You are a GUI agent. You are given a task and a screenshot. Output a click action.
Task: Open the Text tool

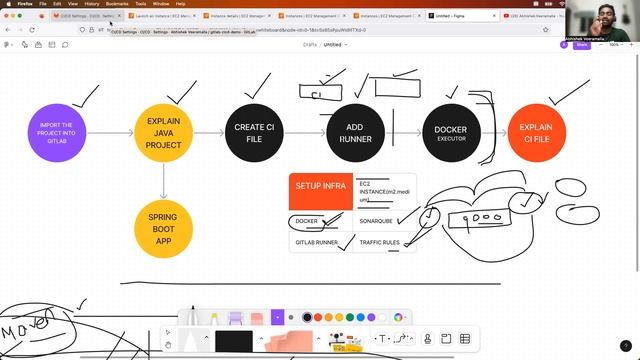tap(382, 338)
